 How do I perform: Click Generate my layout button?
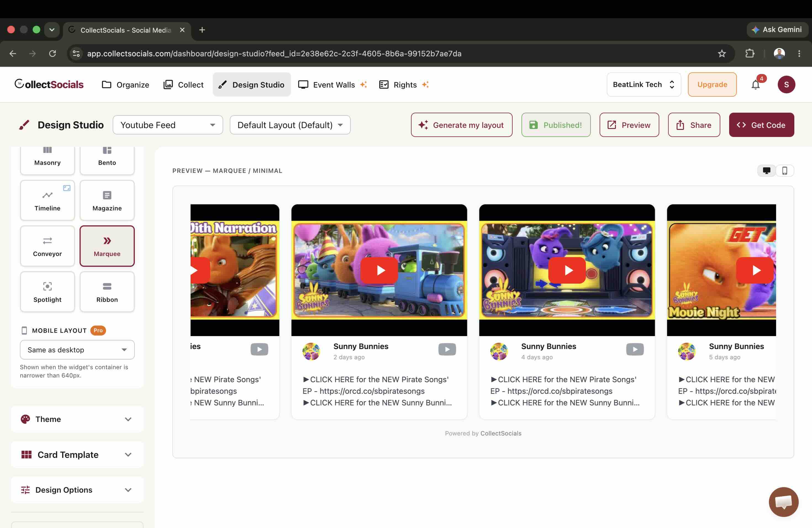pyautogui.click(x=461, y=125)
